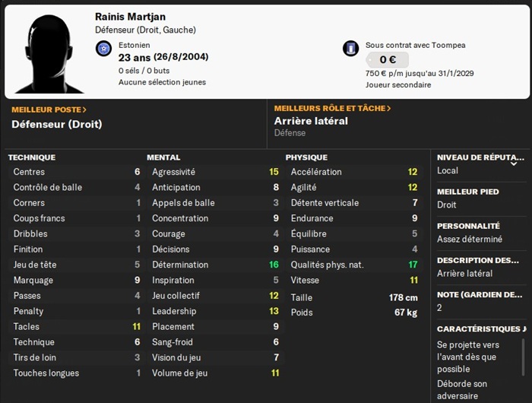Select the Mental attributes header

tap(163, 157)
